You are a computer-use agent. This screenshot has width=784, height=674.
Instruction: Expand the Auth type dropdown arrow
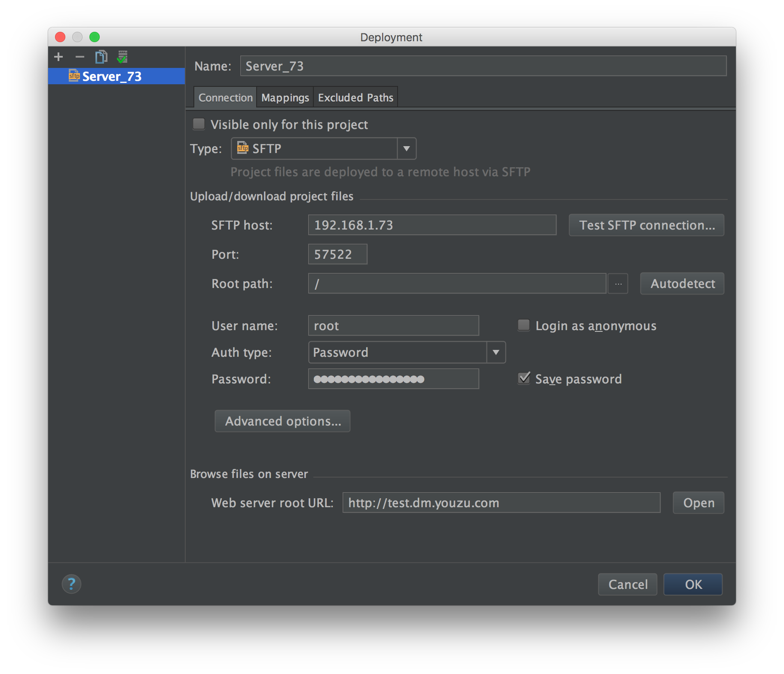496,352
